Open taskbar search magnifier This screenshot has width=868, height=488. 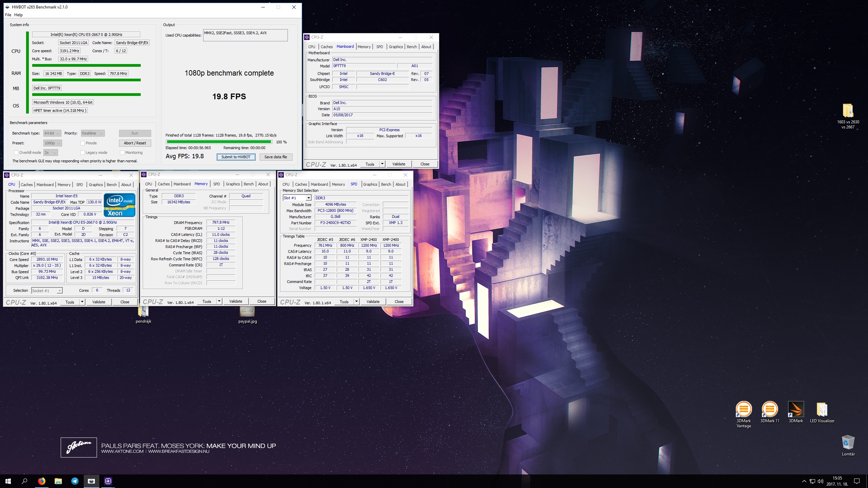pyautogui.click(x=24, y=481)
